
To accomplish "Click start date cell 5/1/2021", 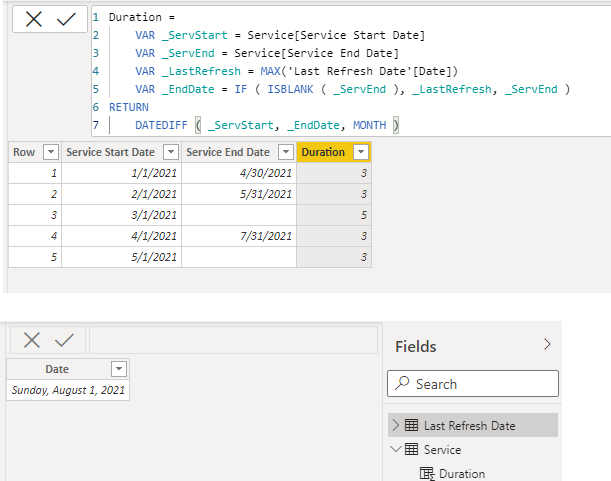I will (x=122, y=257).
